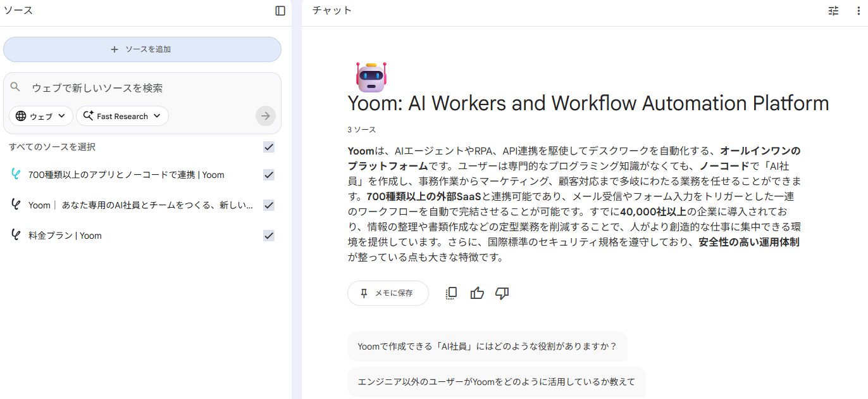
Task: Ask suggested question about 'エンジニア以外のユーザー'
Action: [497, 382]
